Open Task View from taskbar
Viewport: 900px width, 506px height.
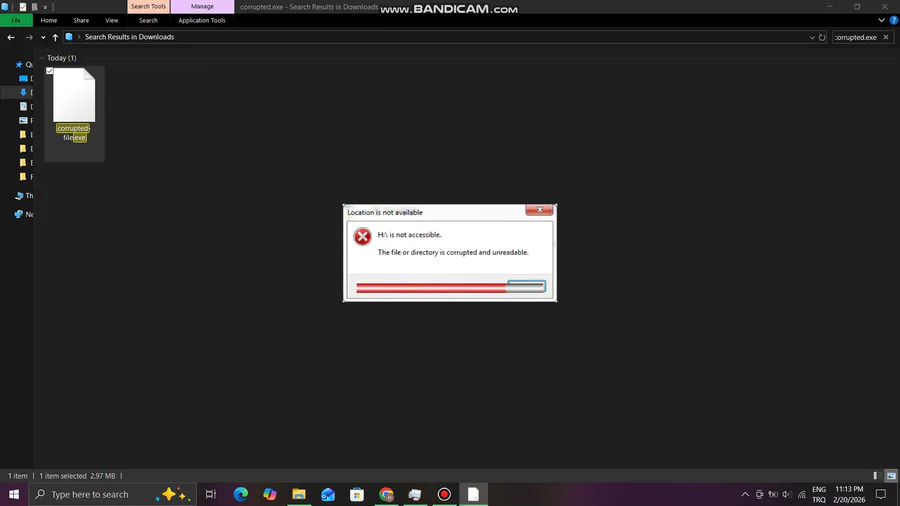[211, 494]
